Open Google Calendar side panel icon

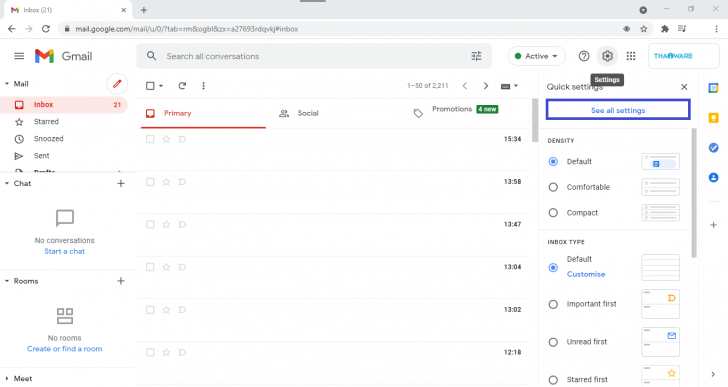pos(713,88)
